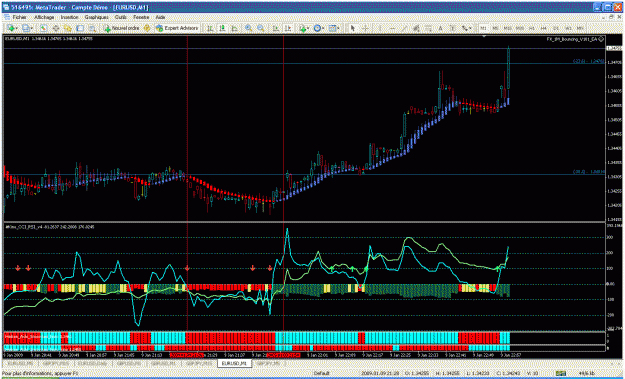Open the Affichage menu

[44, 18]
